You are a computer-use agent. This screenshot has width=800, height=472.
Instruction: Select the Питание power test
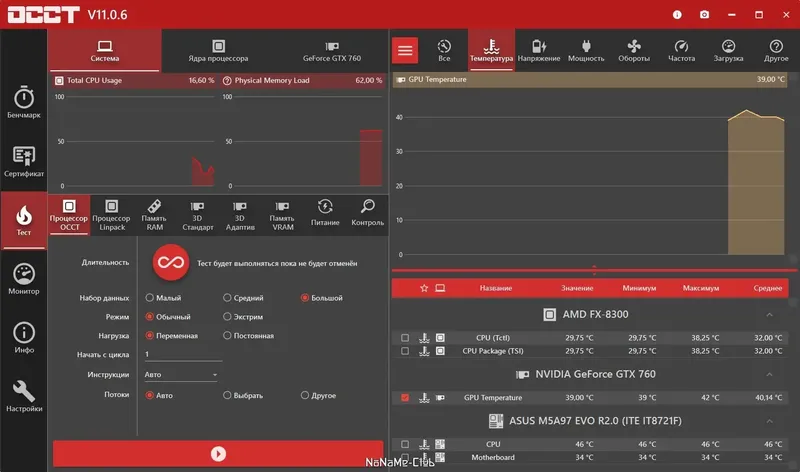click(325, 213)
